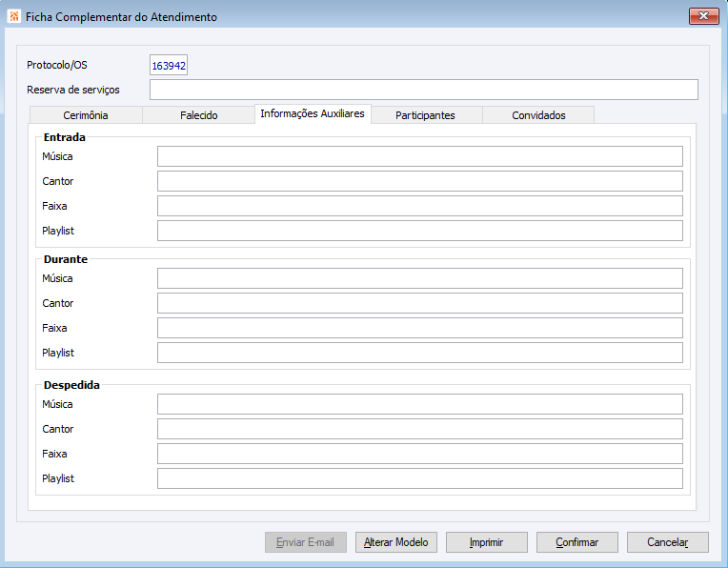Click the Alterar Modelo button
The width and height of the screenshot is (728, 568).
coord(396,542)
